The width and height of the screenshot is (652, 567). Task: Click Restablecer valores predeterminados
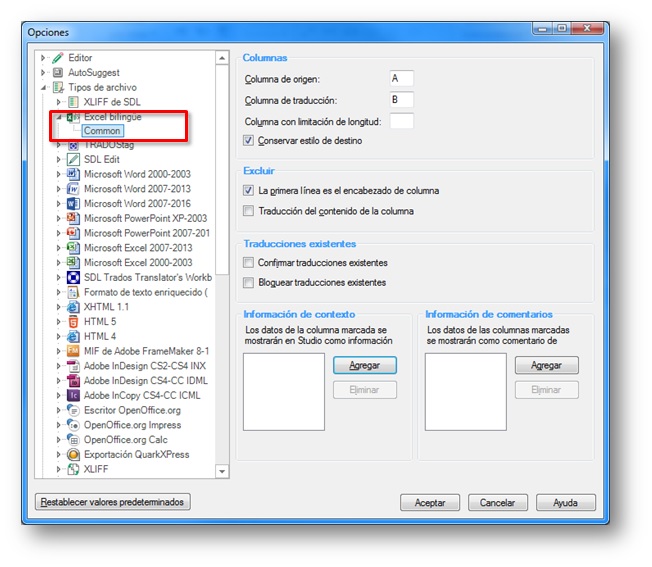click(113, 502)
